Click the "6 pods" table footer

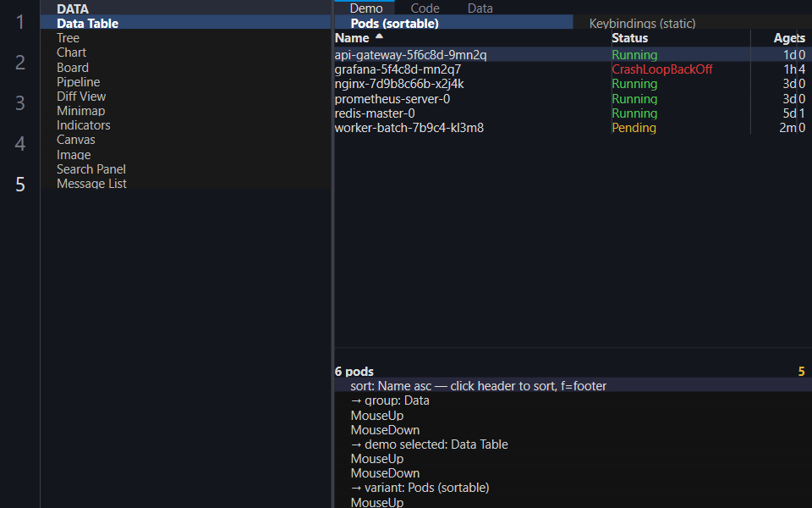[354, 371]
